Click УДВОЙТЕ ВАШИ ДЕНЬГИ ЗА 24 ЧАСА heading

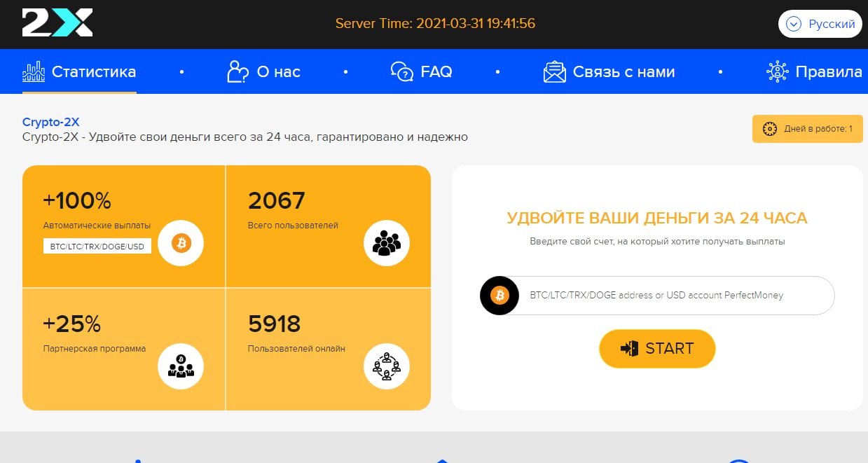(657, 218)
